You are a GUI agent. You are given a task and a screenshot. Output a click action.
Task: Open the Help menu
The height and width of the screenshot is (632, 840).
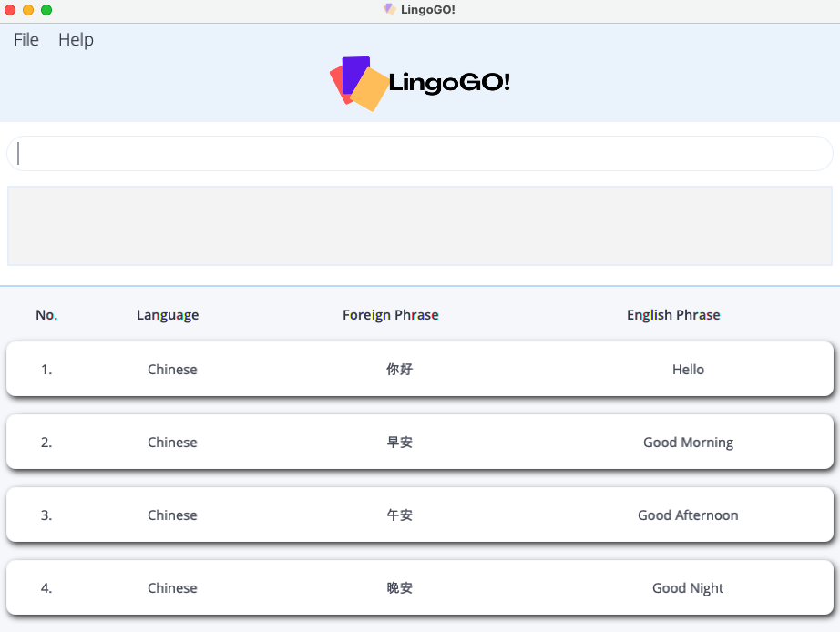76,40
